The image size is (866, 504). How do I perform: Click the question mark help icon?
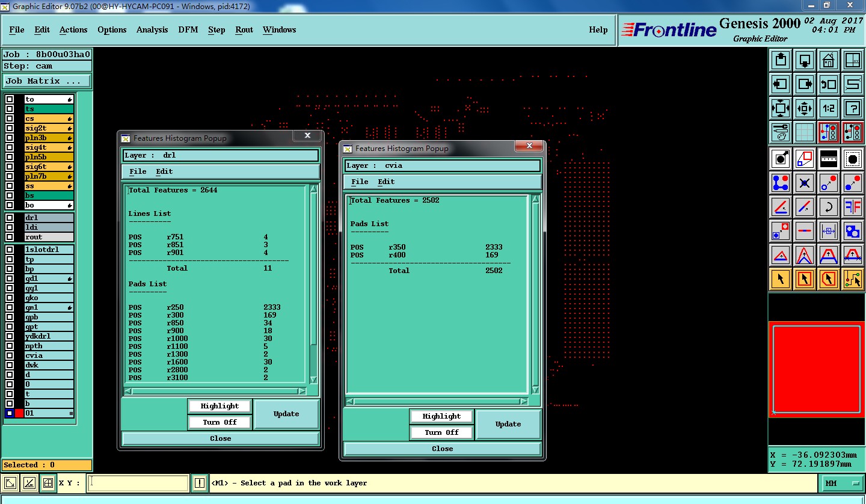852,108
